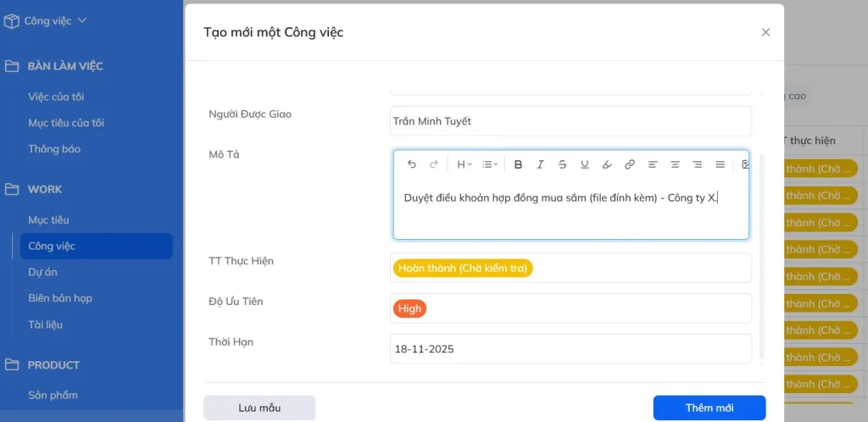Toggle underline formatting
The height and width of the screenshot is (422, 868).
click(585, 164)
